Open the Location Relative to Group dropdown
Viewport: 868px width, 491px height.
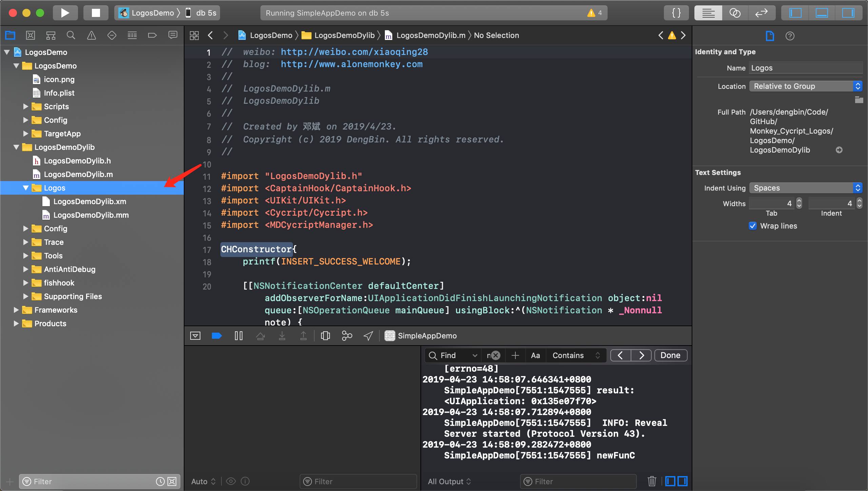pyautogui.click(x=805, y=86)
